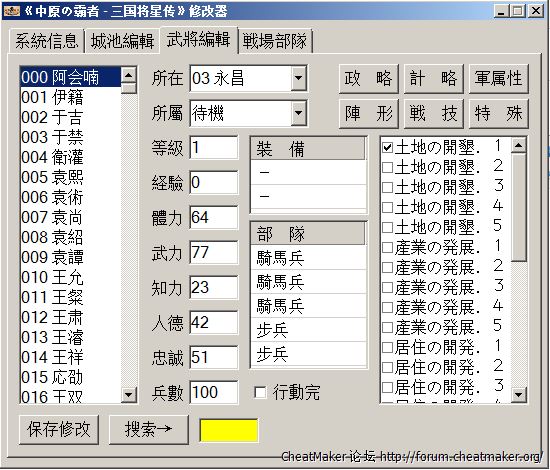Check 土地の開墾 2 checkbox

pos(387,167)
